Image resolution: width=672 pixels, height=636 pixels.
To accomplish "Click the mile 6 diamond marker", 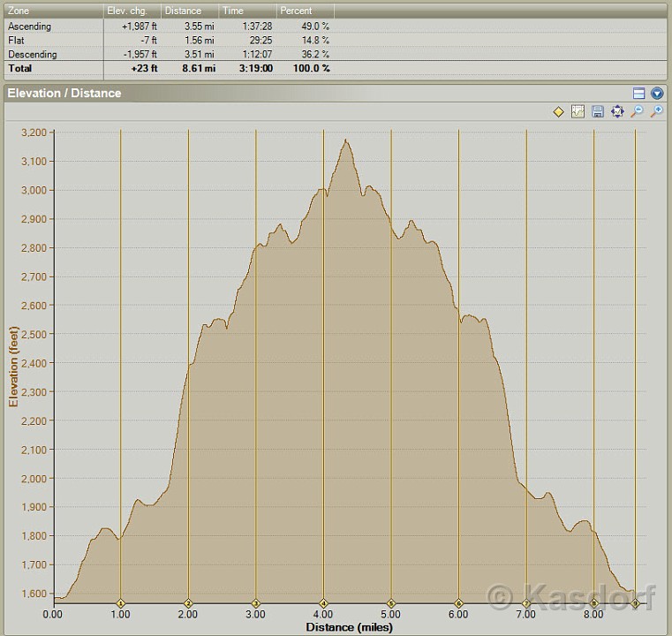I will click(x=458, y=603).
